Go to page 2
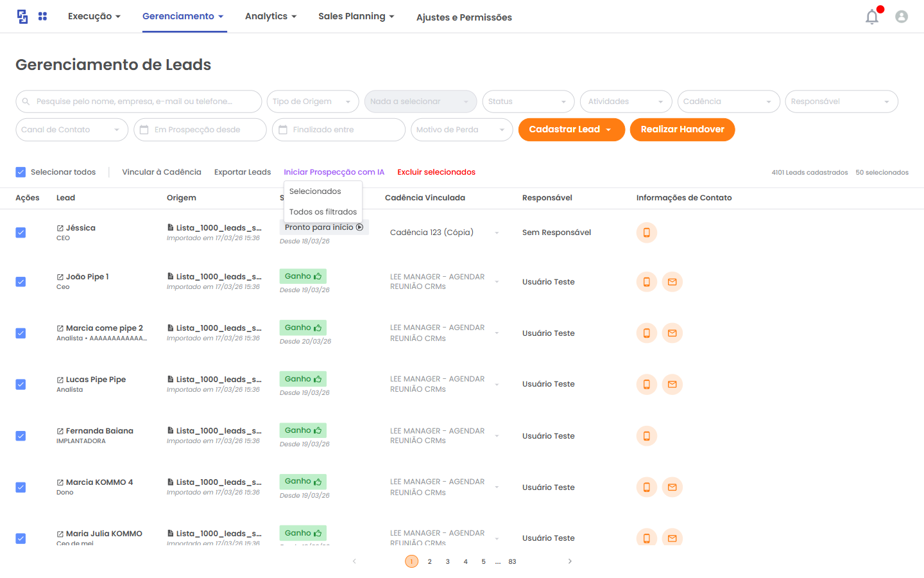The image size is (924, 578). click(430, 562)
